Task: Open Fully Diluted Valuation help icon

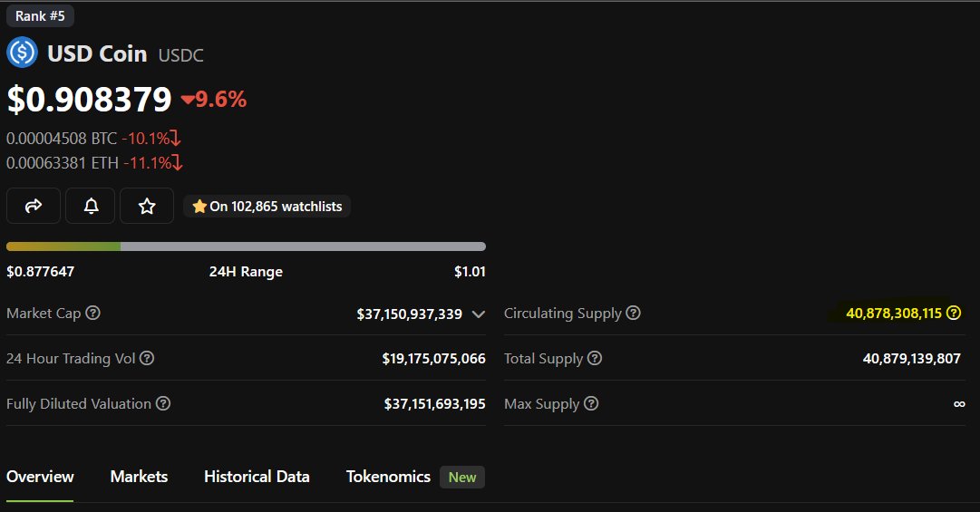Action: click(163, 403)
